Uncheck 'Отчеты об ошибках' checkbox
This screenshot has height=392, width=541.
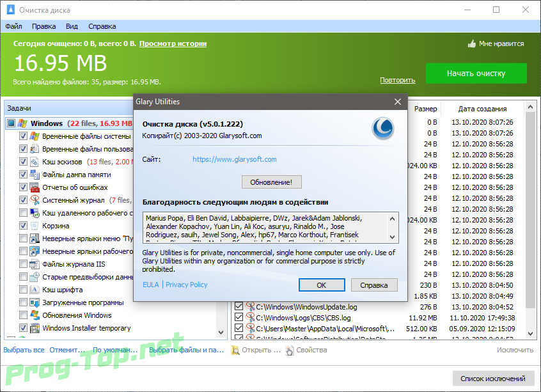coord(23,187)
